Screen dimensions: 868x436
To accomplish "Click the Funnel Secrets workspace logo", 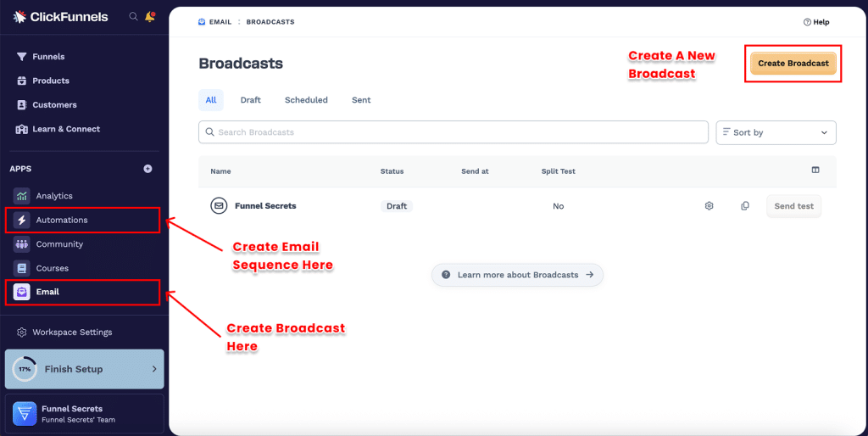I will tap(25, 414).
